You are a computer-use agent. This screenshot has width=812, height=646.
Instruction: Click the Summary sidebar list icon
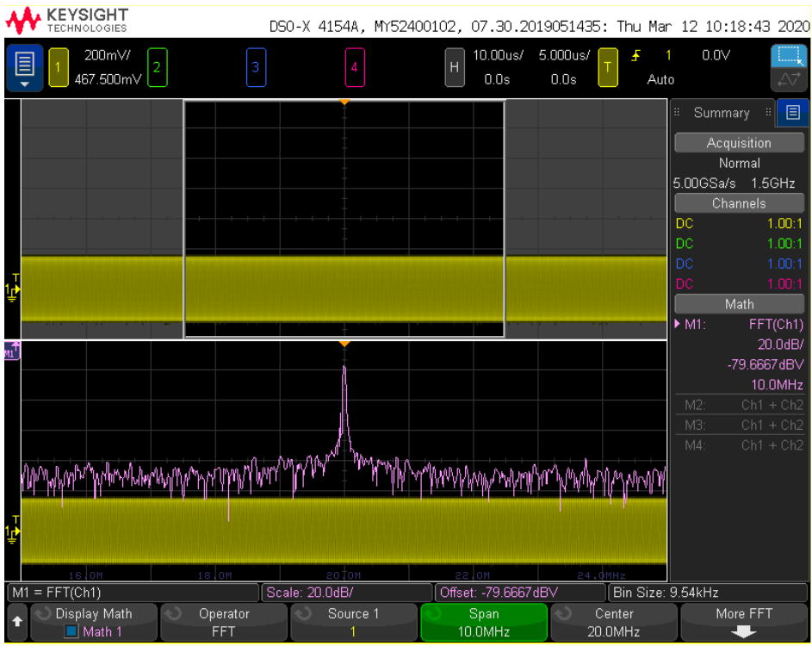coord(792,113)
